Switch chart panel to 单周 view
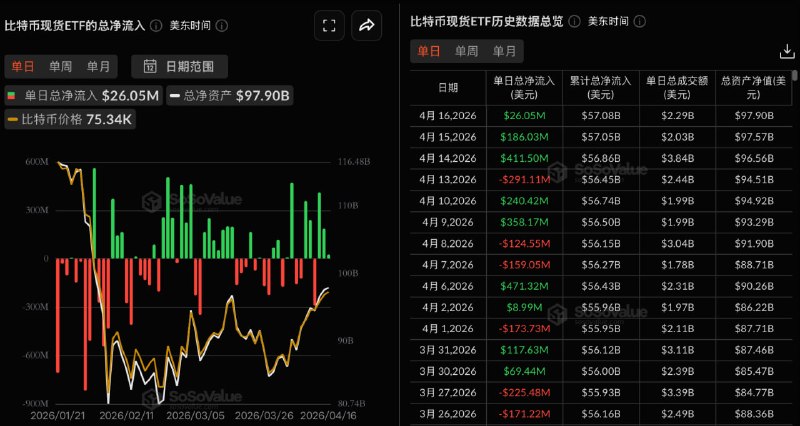800x426 pixels. coord(60,66)
